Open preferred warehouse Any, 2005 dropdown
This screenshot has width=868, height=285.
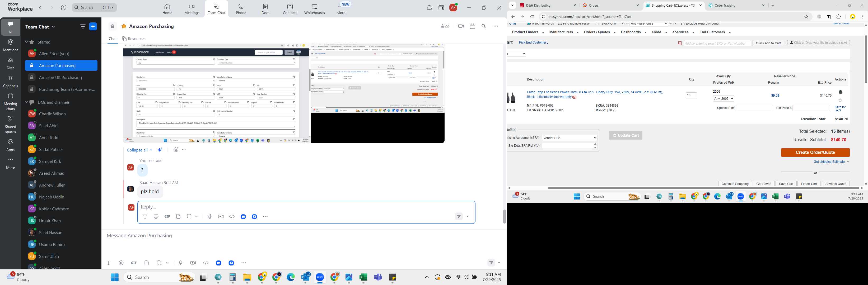(x=724, y=99)
